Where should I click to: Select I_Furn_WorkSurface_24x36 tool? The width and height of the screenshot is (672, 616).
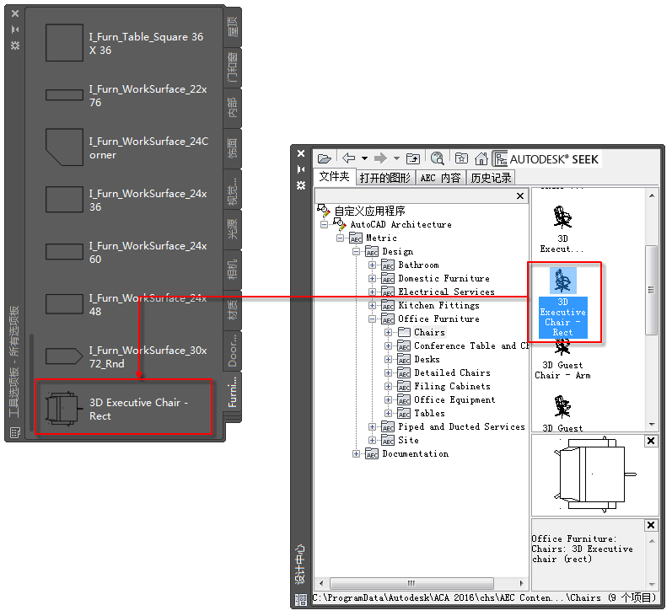126,200
